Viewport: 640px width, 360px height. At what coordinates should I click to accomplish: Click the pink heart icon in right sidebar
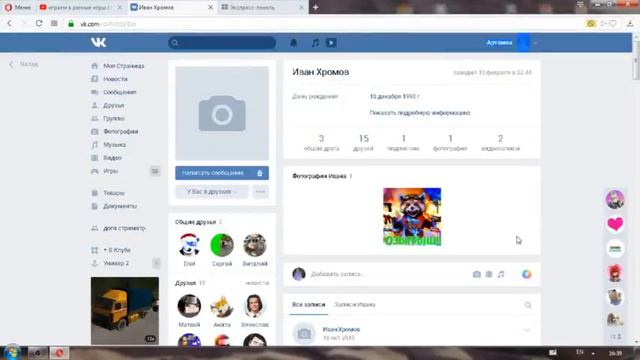[615, 224]
